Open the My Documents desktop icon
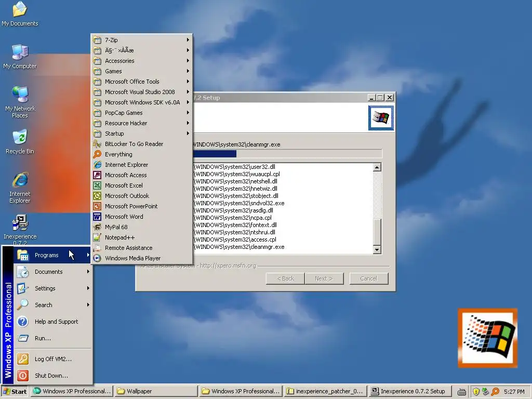532x399 pixels. 20,14
